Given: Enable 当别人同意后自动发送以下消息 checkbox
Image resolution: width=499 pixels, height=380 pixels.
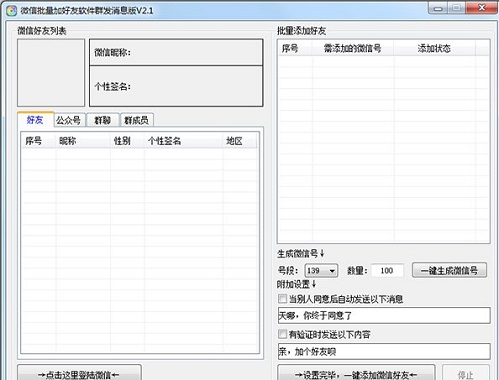Looking at the screenshot, I should point(282,299).
